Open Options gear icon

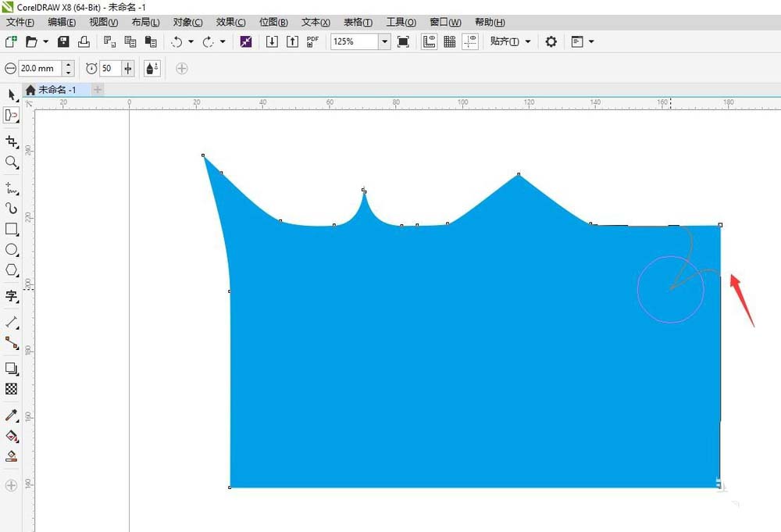point(551,41)
